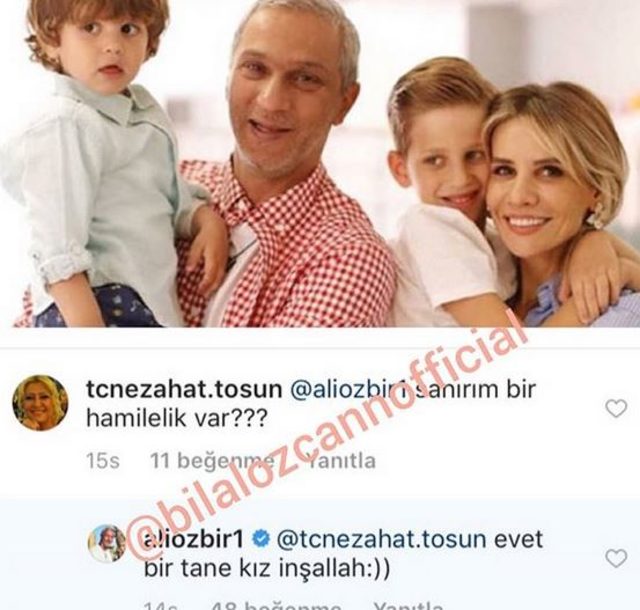Click the blue verified badge beside aliozbir1
640x610 pixels.
click(x=260, y=539)
